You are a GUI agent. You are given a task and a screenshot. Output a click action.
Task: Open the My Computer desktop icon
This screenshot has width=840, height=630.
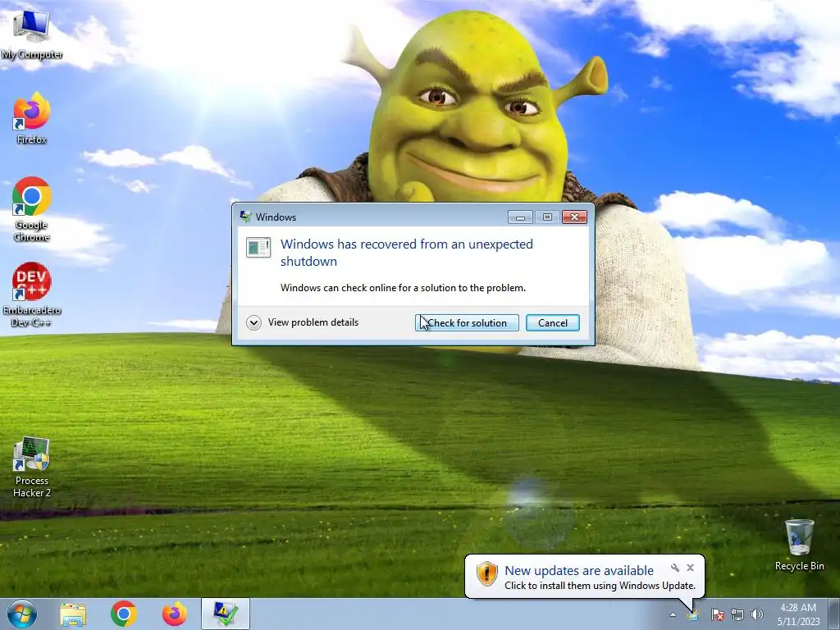point(31,34)
